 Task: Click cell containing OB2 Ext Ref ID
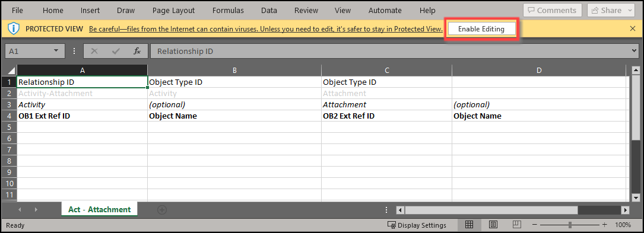387,116
